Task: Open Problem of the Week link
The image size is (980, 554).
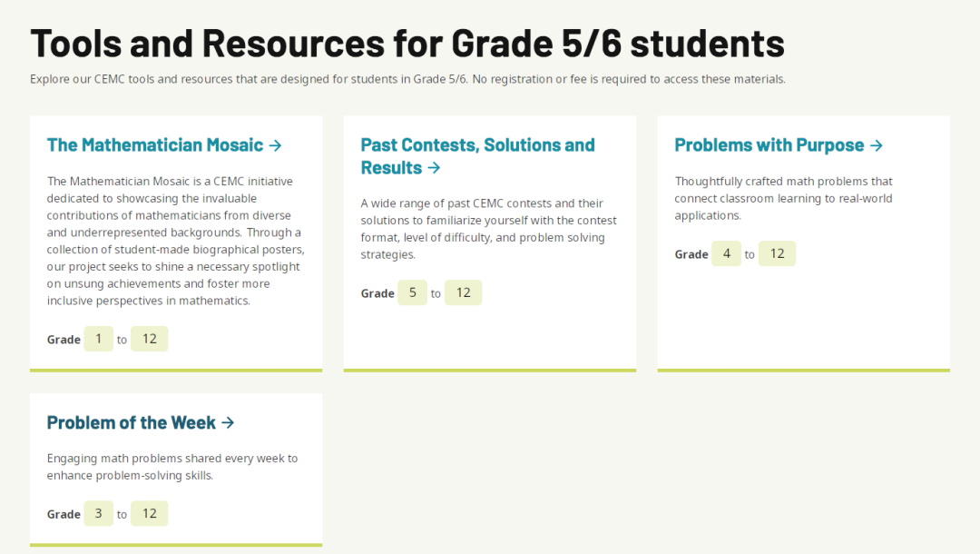Action: pos(131,423)
